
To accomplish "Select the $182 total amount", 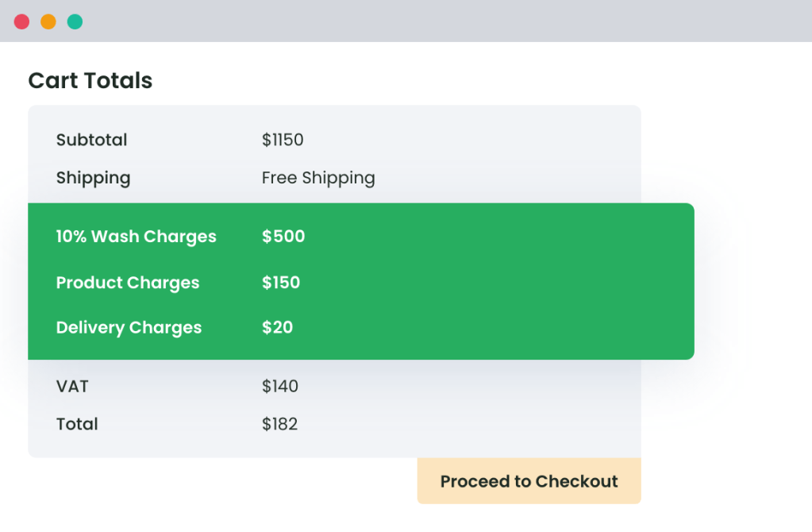I will tap(279, 424).
